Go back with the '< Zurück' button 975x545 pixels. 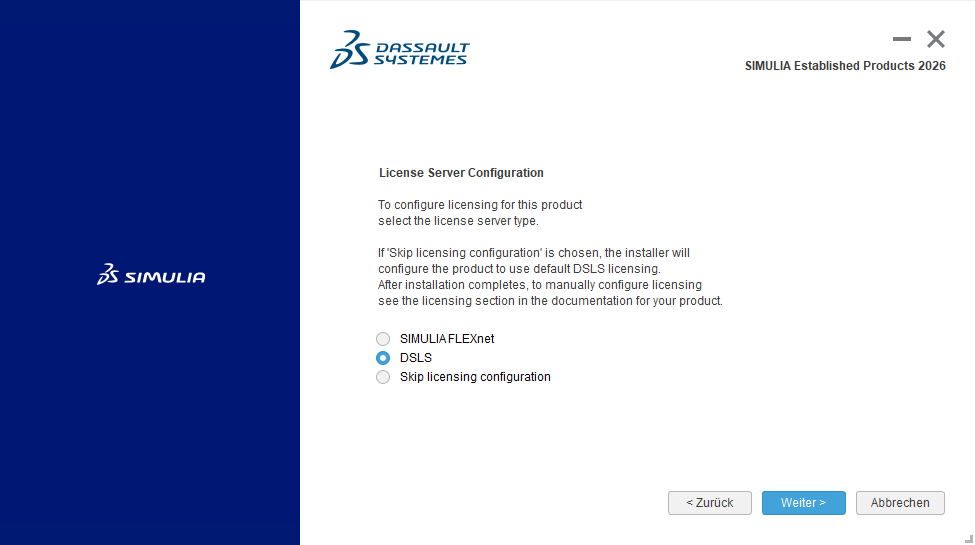(x=709, y=503)
